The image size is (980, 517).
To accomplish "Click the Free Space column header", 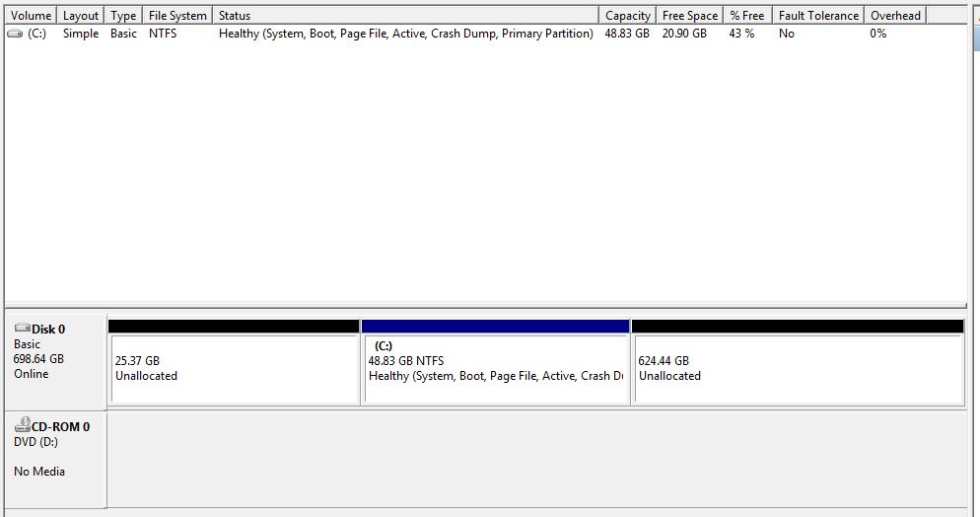I will [x=689, y=16].
